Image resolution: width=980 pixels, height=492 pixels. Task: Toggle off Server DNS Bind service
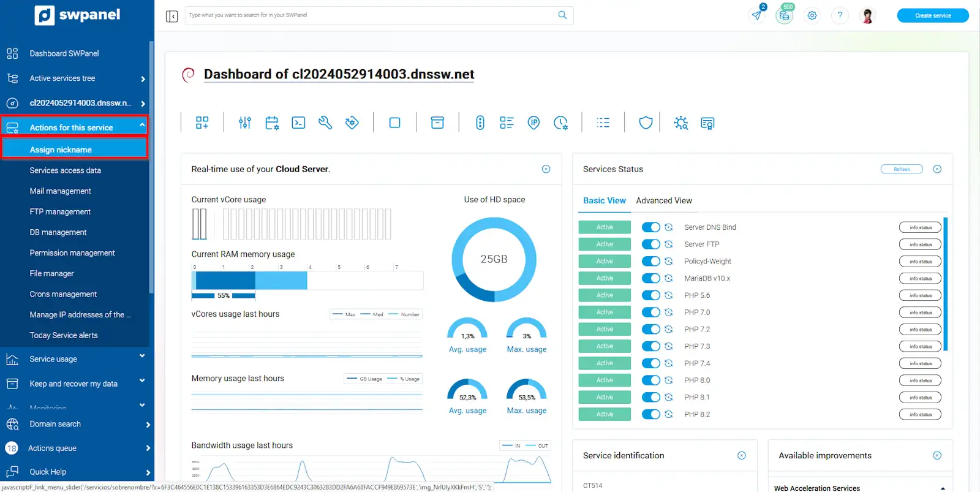click(x=650, y=227)
